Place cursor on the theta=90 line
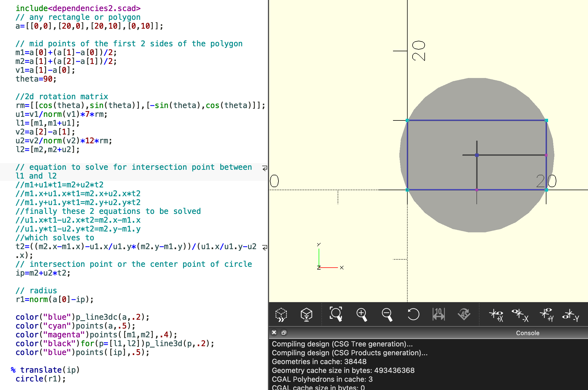The height and width of the screenshot is (390, 588). [x=36, y=79]
